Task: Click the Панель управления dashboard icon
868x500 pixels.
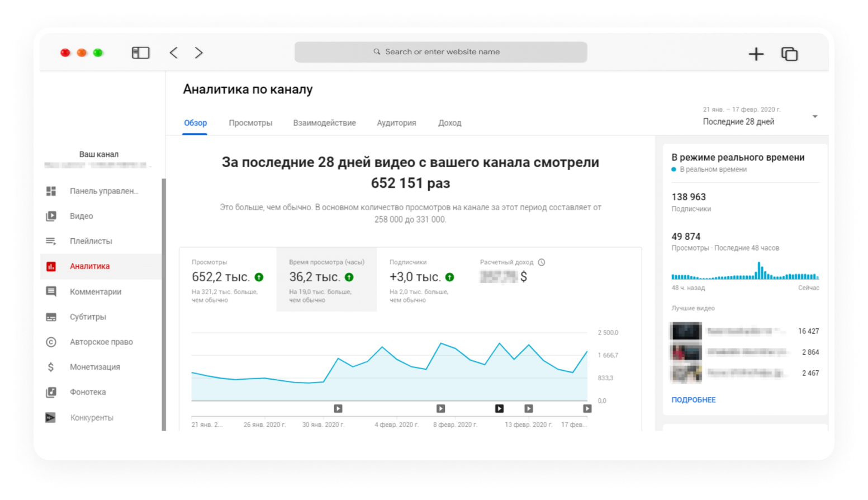Action: click(x=51, y=191)
